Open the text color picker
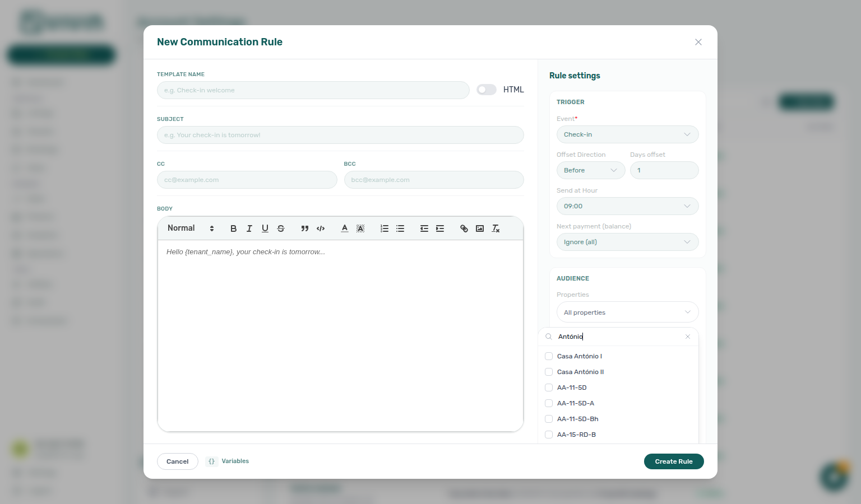Image resolution: width=861 pixels, height=504 pixels. coord(345,228)
